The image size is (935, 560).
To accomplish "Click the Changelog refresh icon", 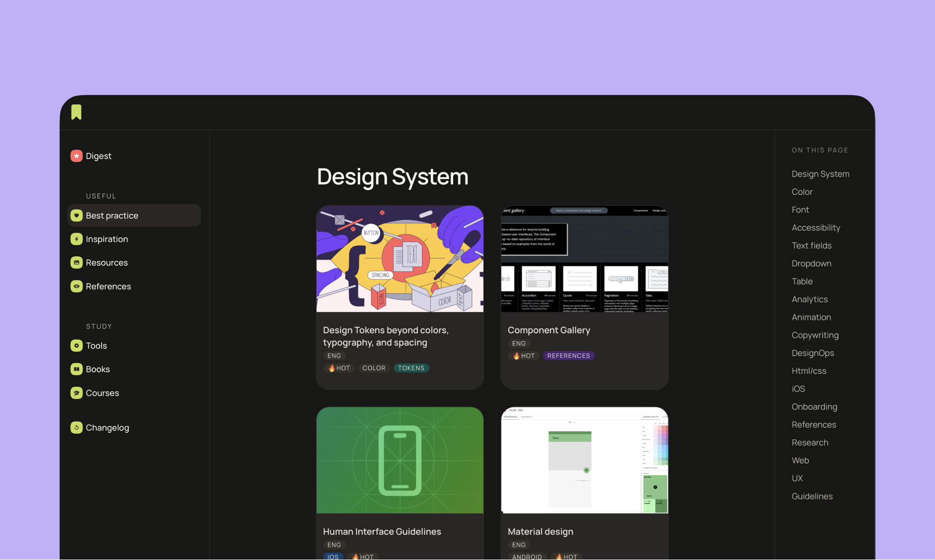I will [x=77, y=427].
